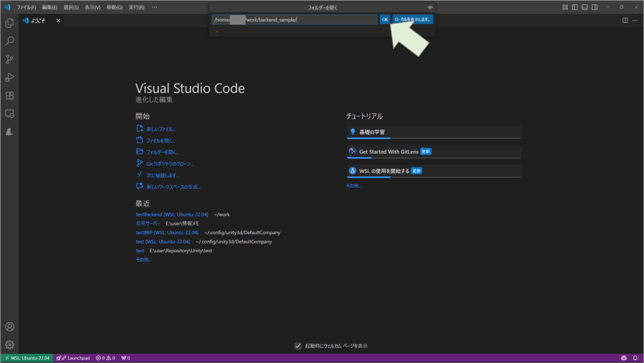Open the 編集(E) menu
The image size is (644, 363).
[50, 8]
